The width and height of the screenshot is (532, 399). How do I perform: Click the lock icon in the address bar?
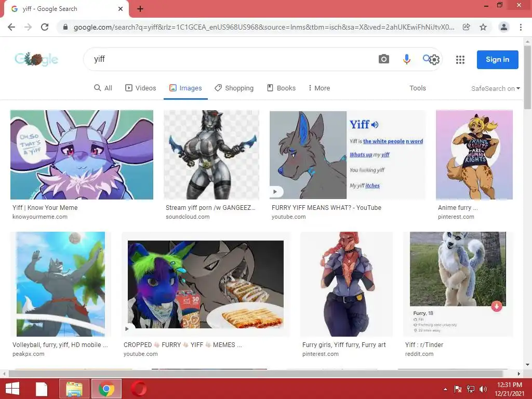(65, 27)
